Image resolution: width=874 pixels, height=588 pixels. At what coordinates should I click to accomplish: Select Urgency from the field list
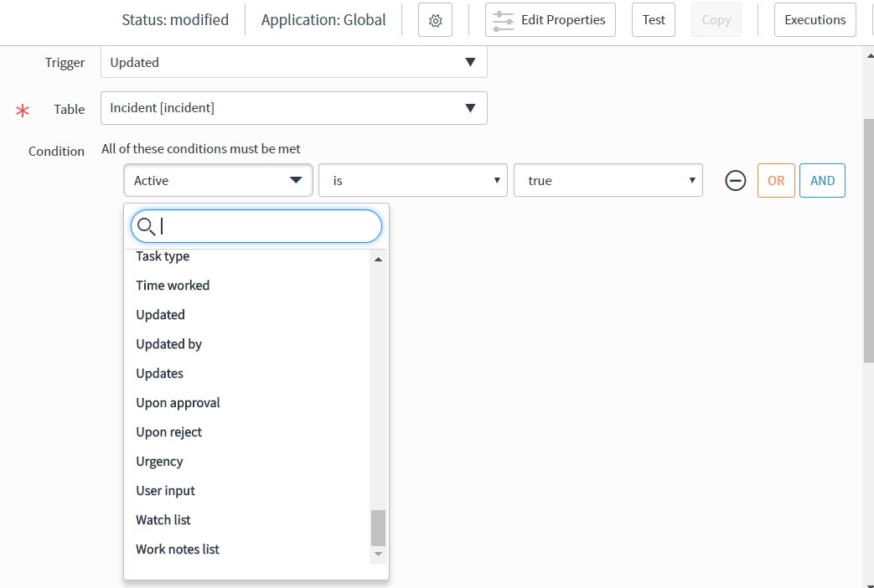159,461
